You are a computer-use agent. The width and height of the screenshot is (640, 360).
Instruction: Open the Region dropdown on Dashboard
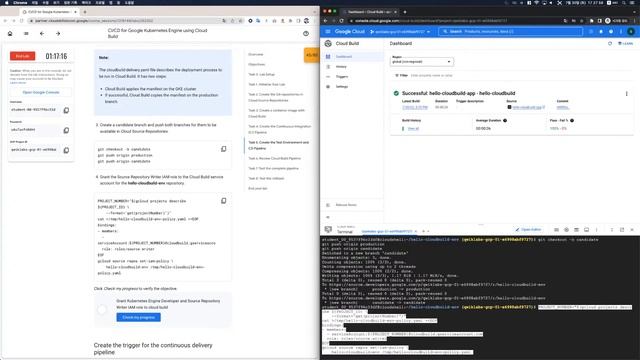pos(422,61)
